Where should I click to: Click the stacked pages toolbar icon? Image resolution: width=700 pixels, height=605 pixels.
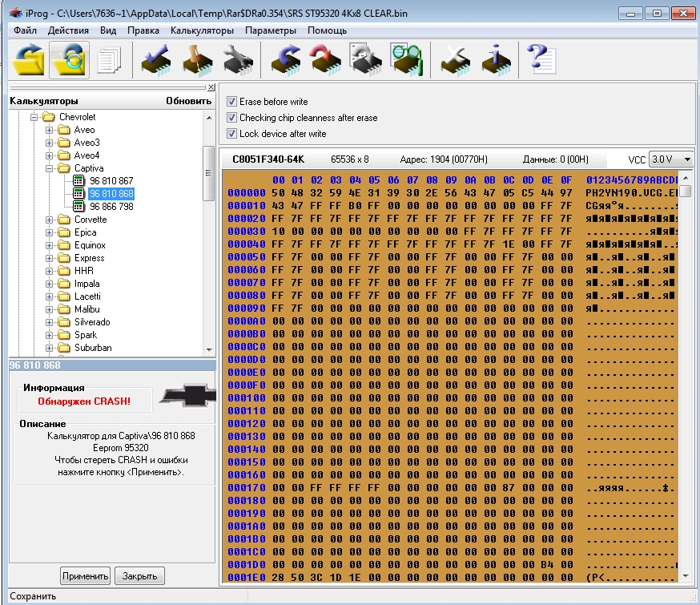coord(110,60)
